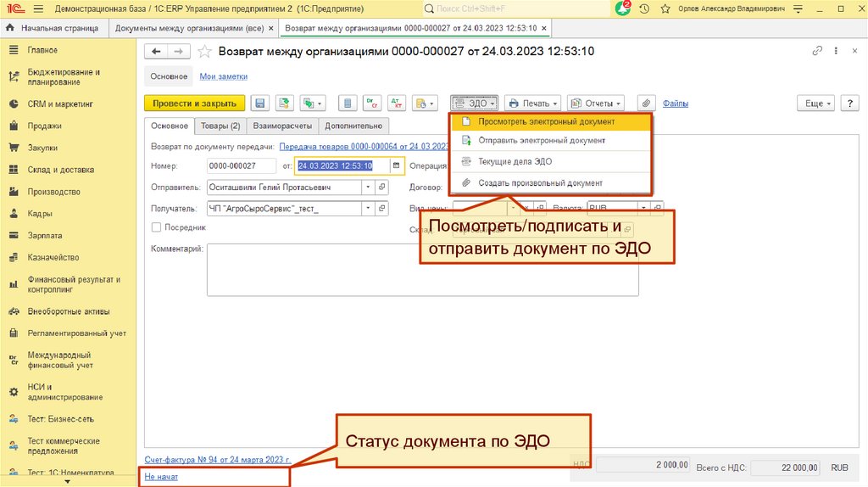This screenshot has width=868, height=487.
Task: Open Отправитель record with the open-form icon
Action: click(382, 188)
